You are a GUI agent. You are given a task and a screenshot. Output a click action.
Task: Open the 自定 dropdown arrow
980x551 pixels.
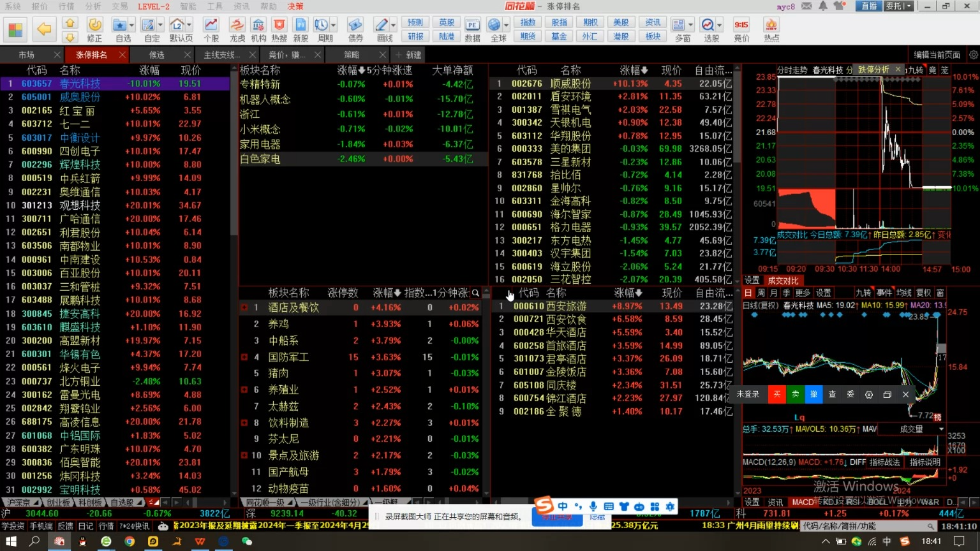pyautogui.click(x=160, y=25)
